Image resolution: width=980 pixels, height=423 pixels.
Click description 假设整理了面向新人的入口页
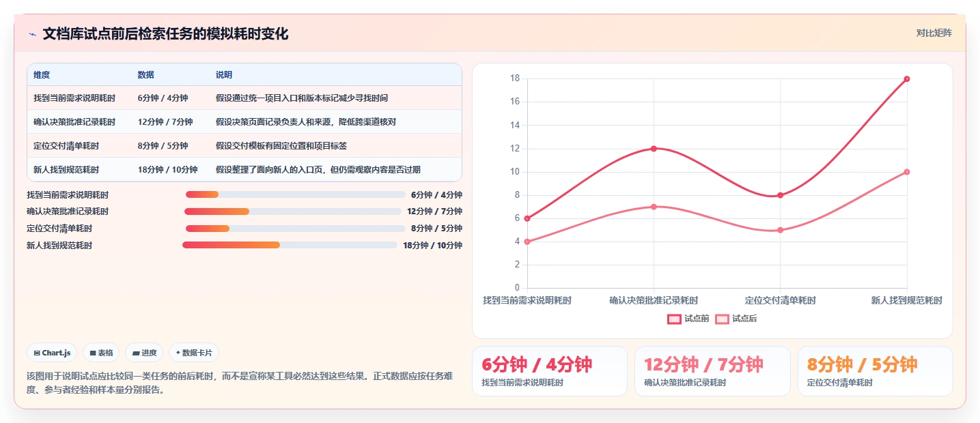tap(318, 170)
